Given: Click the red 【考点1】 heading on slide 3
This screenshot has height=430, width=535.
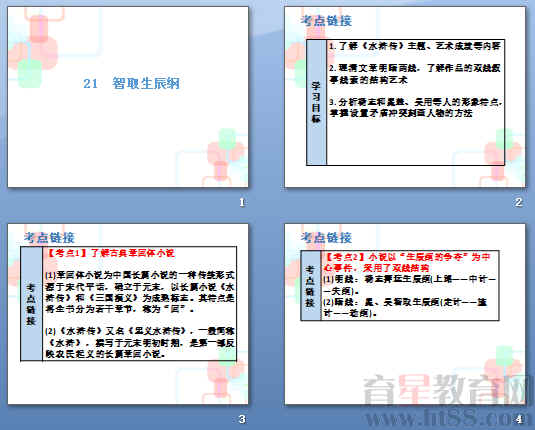Looking at the screenshot, I should (x=110, y=253).
